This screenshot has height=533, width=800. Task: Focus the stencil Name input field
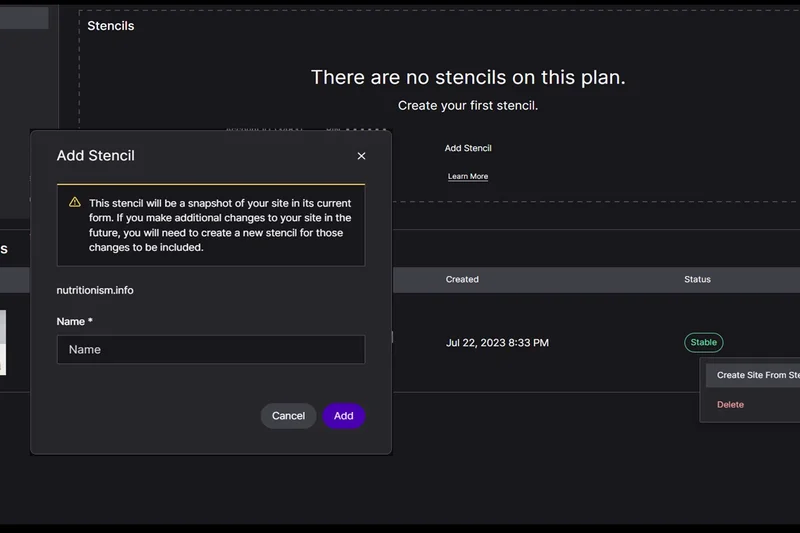[x=210, y=350]
